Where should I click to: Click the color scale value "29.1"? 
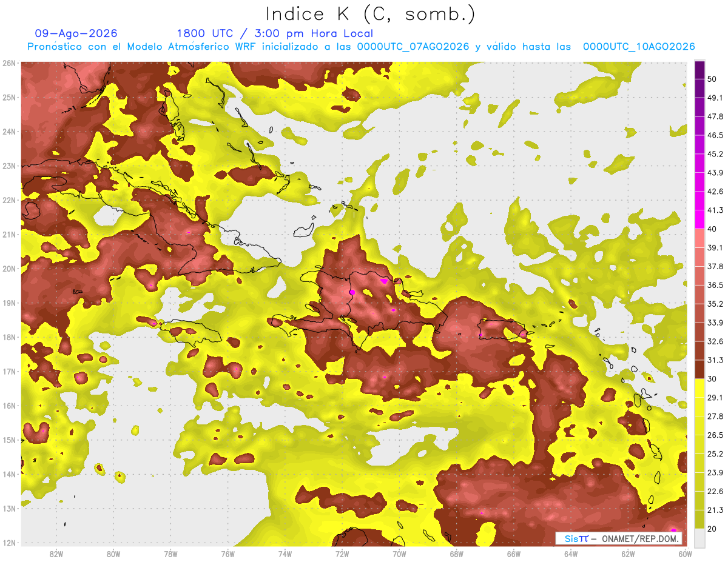[715, 398]
